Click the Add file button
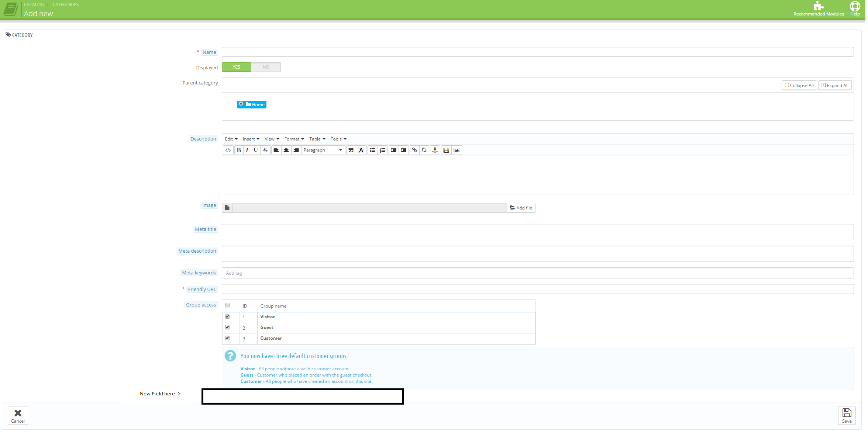868x433 pixels. tap(521, 208)
